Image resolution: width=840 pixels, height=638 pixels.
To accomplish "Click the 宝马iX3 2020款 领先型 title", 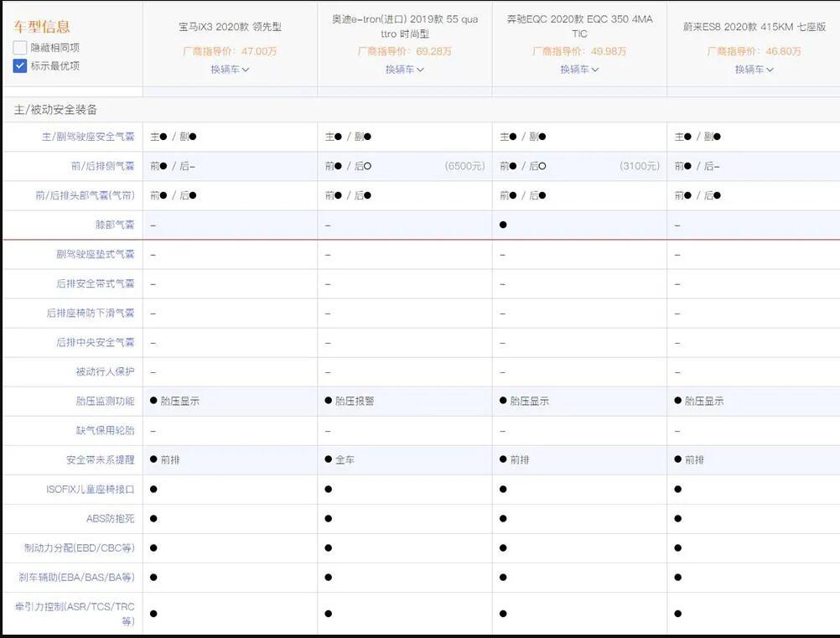I will [x=230, y=27].
